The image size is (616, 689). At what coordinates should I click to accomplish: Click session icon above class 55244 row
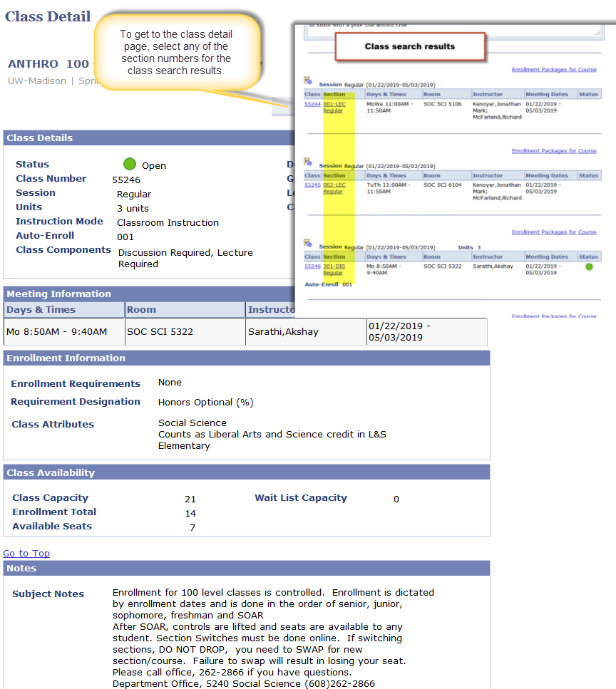[308, 81]
